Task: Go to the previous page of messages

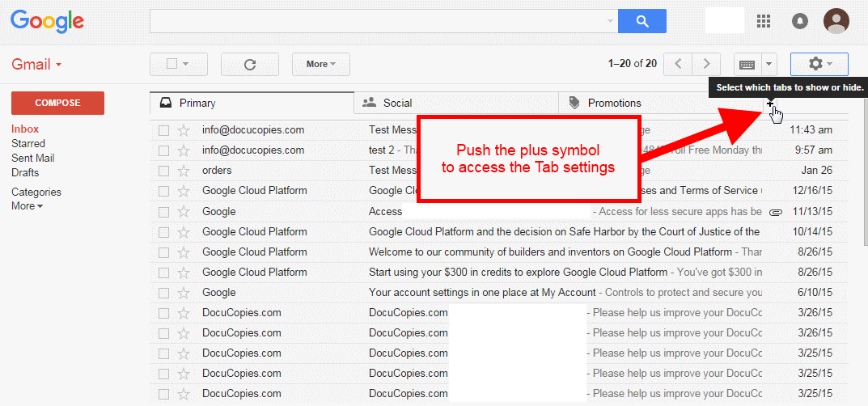Action: pyautogui.click(x=678, y=64)
